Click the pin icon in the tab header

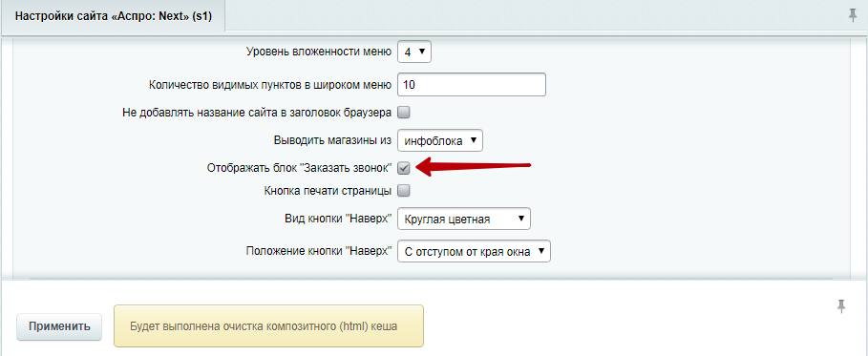click(x=853, y=16)
